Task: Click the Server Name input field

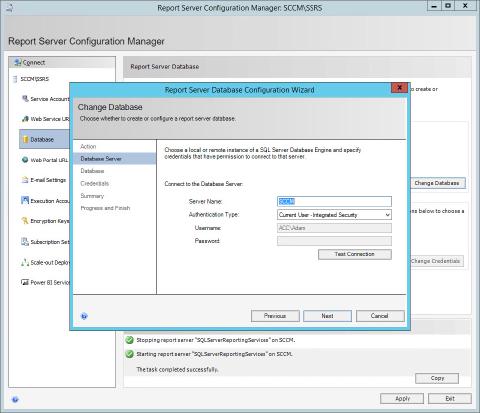Action: [334, 201]
